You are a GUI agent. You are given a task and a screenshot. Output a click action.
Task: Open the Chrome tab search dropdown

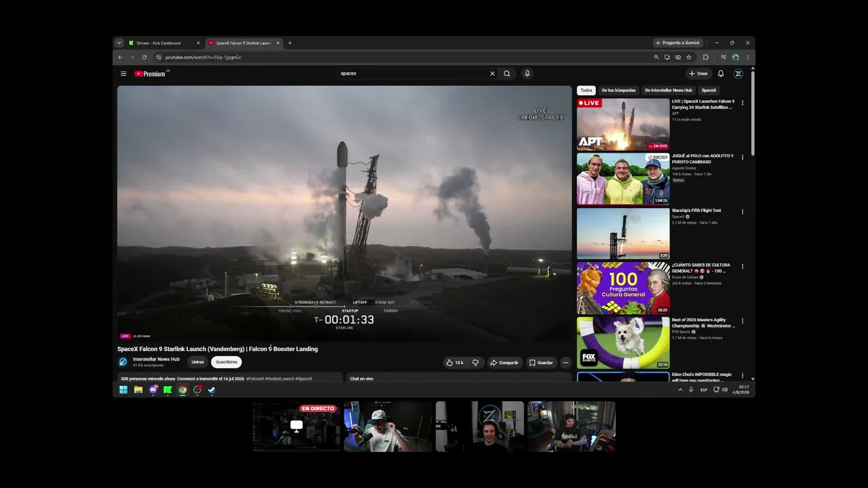point(119,43)
